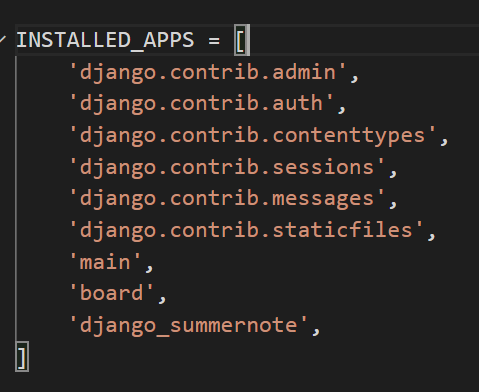This screenshot has height=392, width=479.
Task: Click the 'main' app entry
Action: 106,262
